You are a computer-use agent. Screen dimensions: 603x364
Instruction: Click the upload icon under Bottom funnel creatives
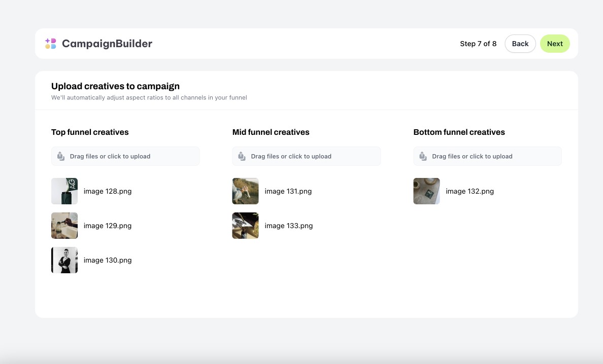tap(422, 156)
